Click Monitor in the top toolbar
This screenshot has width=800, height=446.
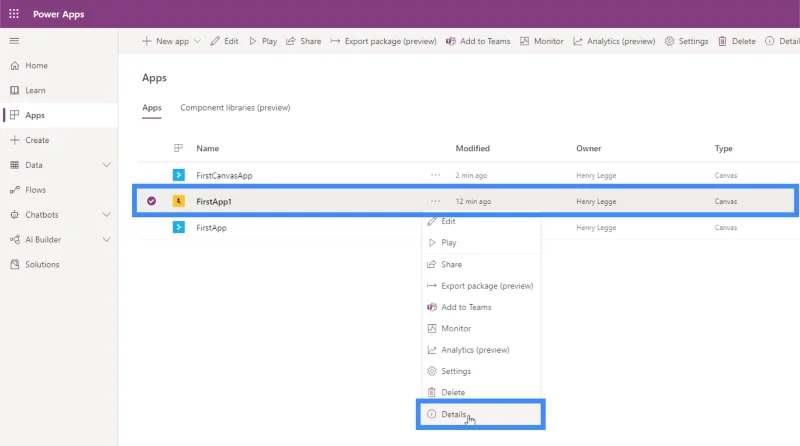(542, 41)
